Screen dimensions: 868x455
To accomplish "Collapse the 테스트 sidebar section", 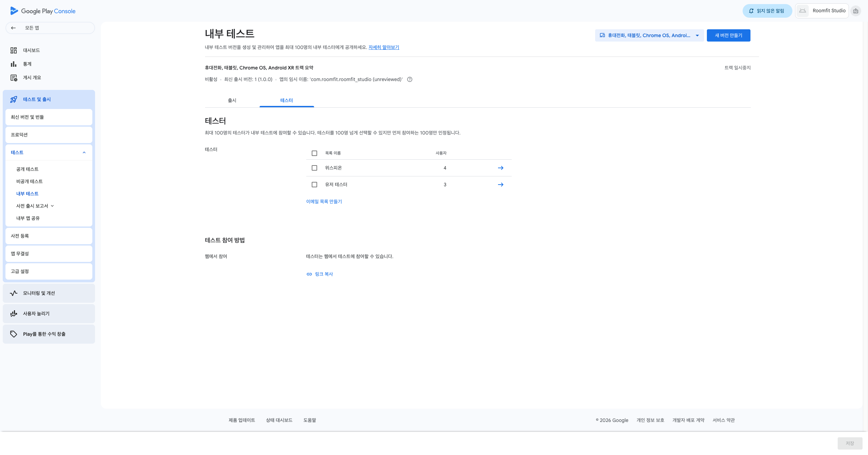I will pos(84,153).
